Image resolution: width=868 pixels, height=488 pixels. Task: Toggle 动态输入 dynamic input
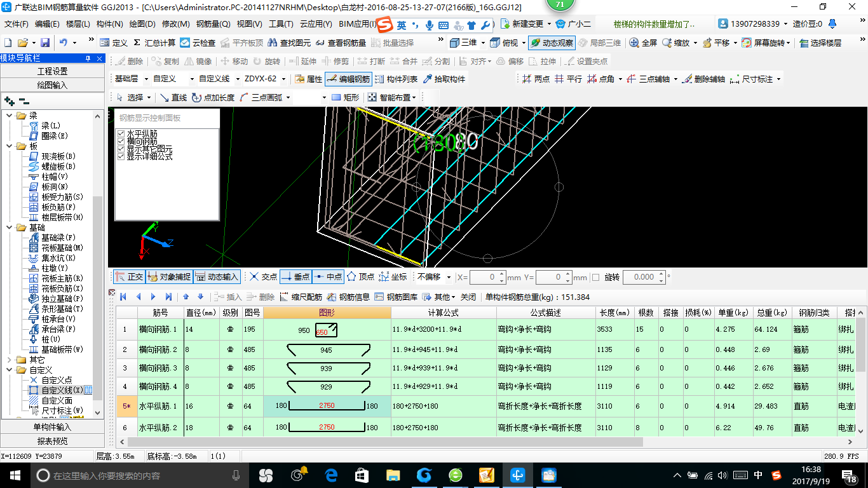coord(217,277)
